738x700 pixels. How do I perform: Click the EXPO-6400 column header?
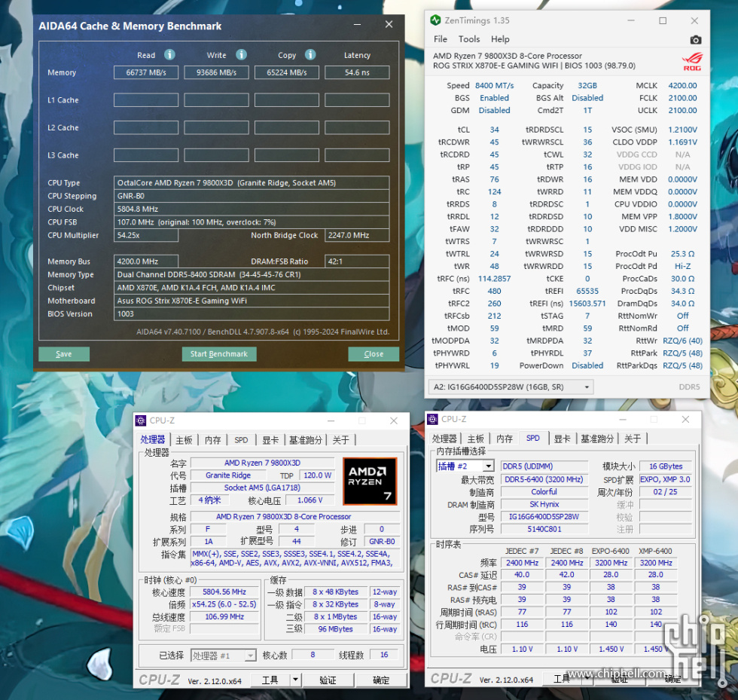coord(611,551)
